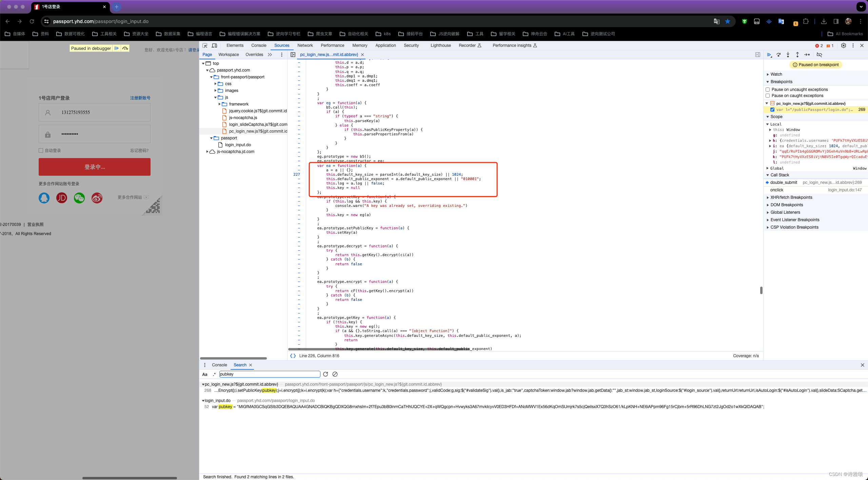Click the step out of function icon

[797, 55]
